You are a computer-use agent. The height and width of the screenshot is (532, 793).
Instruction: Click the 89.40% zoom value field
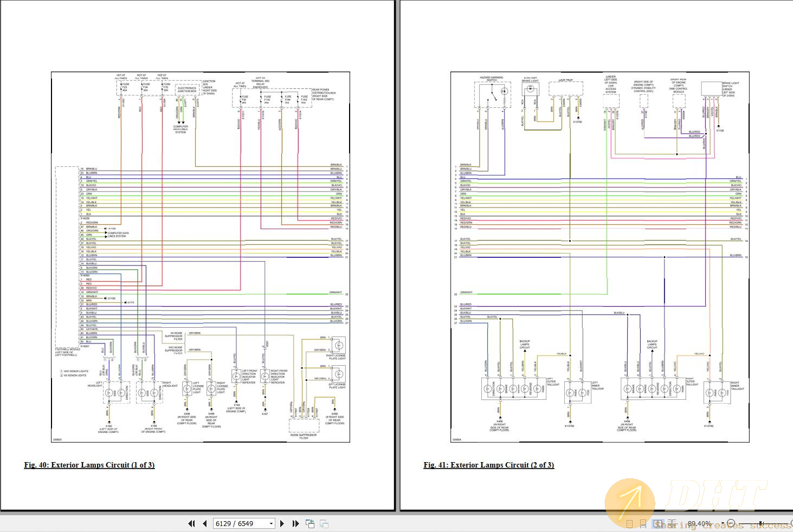[699, 524]
